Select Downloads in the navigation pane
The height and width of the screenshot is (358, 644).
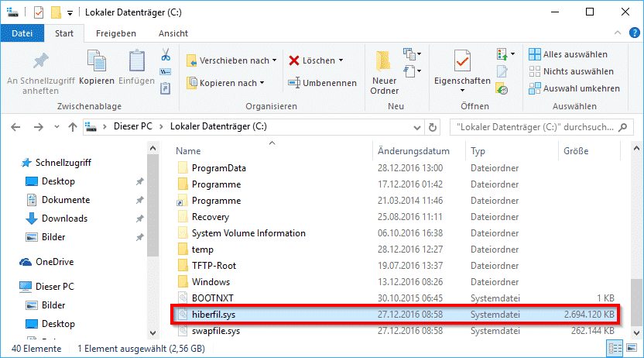[x=64, y=219]
